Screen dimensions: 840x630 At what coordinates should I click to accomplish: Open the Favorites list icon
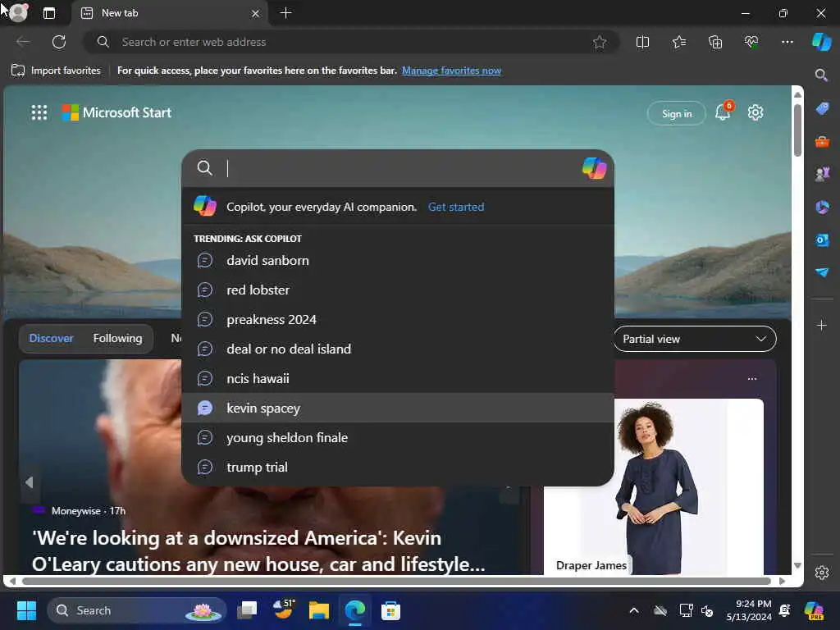[678, 42]
